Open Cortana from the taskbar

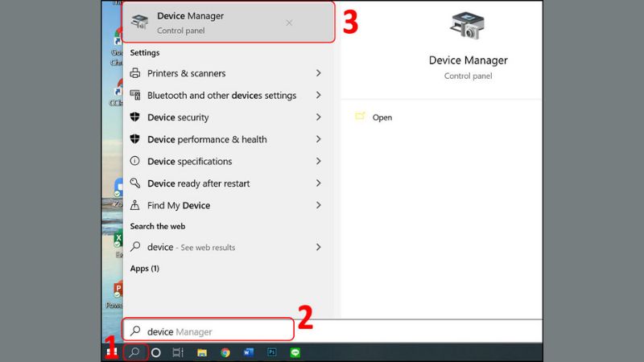(x=156, y=352)
